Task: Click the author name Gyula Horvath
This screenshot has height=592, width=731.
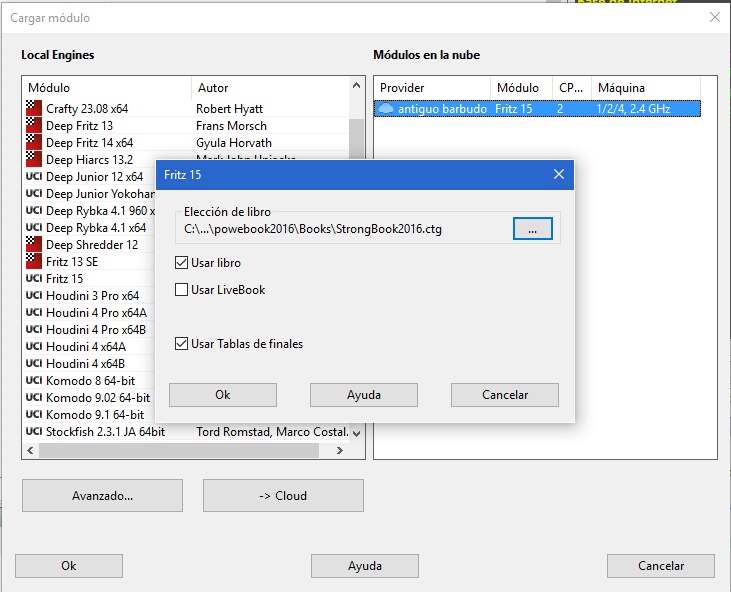Action: tap(234, 143)
